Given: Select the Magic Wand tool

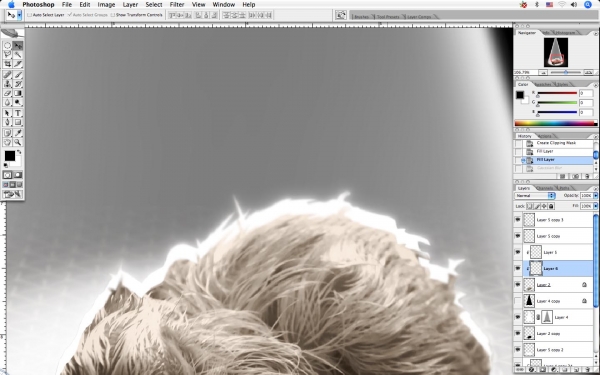Looking at the screenshot, I should pos(18,55).
